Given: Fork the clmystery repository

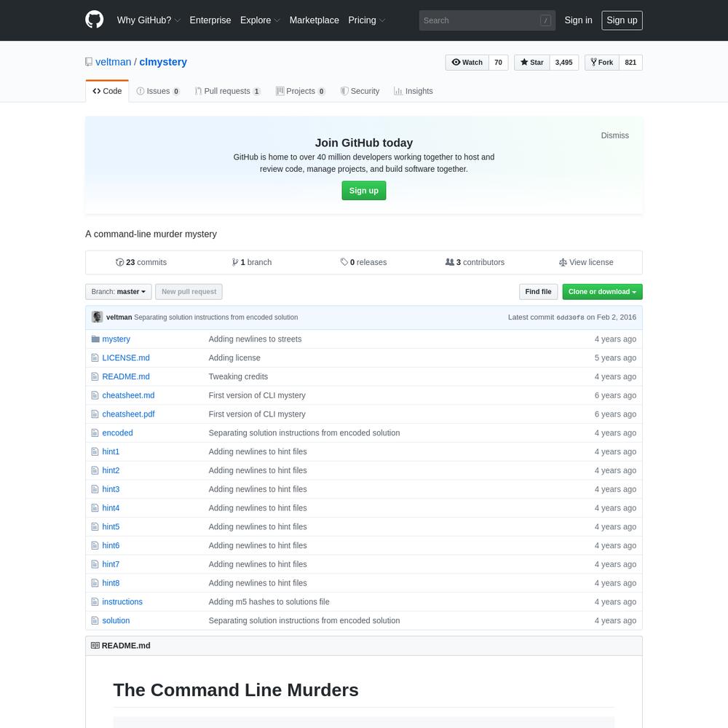Looking at the screenshot, I should (x=602, y=62).
